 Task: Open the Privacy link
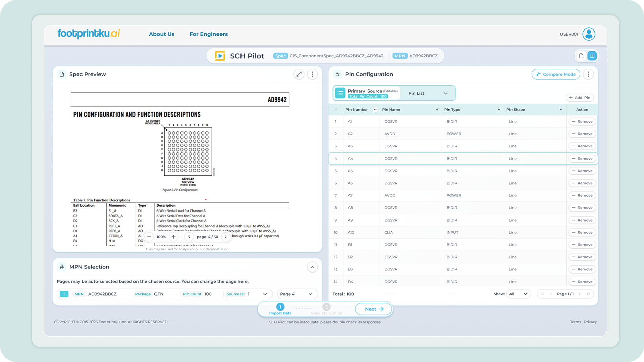(x=590, y=322)
